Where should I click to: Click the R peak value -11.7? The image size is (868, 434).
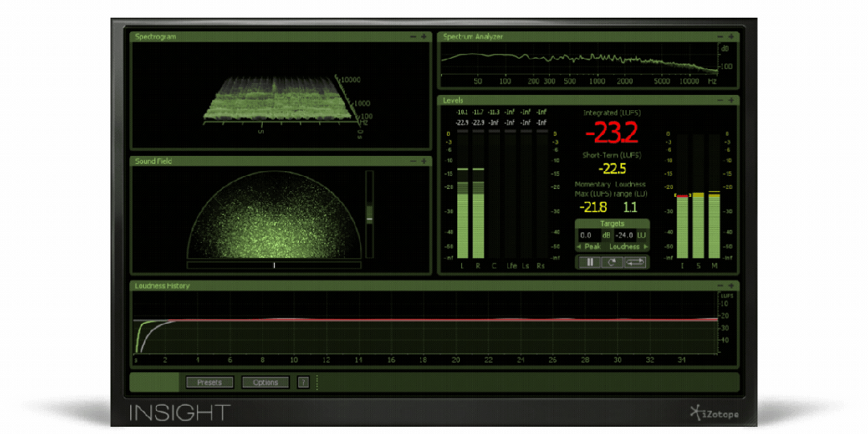[478, 113]
